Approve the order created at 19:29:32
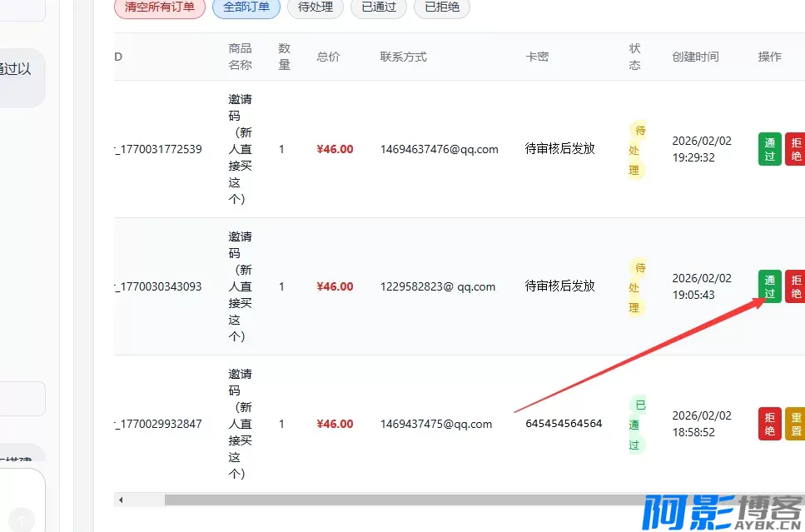 point(769,149)
